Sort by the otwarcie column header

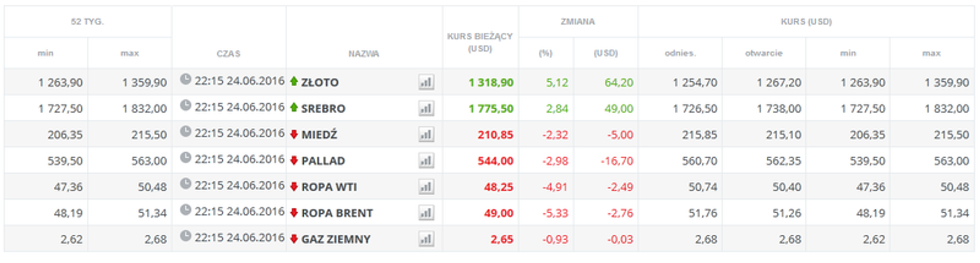coord(764,53)
